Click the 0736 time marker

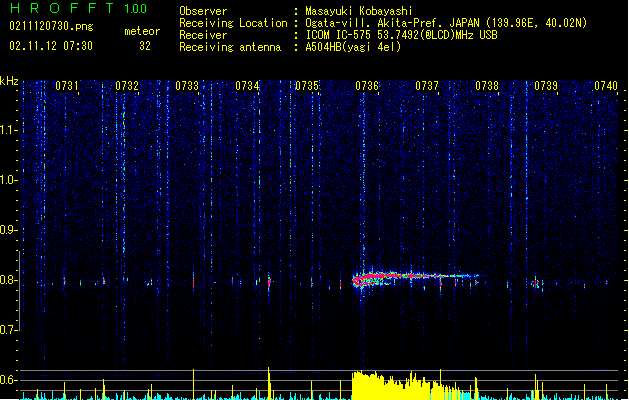[x=367, y=86]
